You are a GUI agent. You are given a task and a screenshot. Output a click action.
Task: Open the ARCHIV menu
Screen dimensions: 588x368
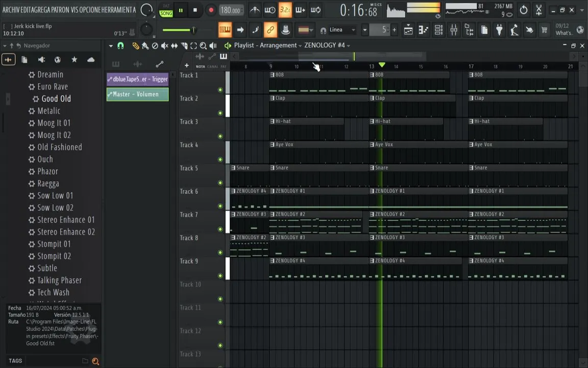click(x=11, y=10)
